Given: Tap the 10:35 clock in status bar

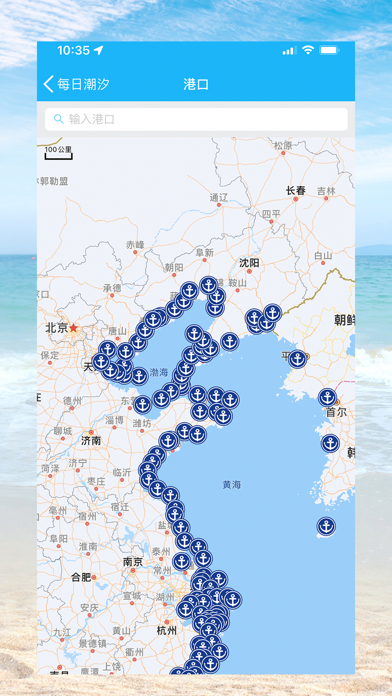Looking at the screenshot, I should tap(73, 51).
